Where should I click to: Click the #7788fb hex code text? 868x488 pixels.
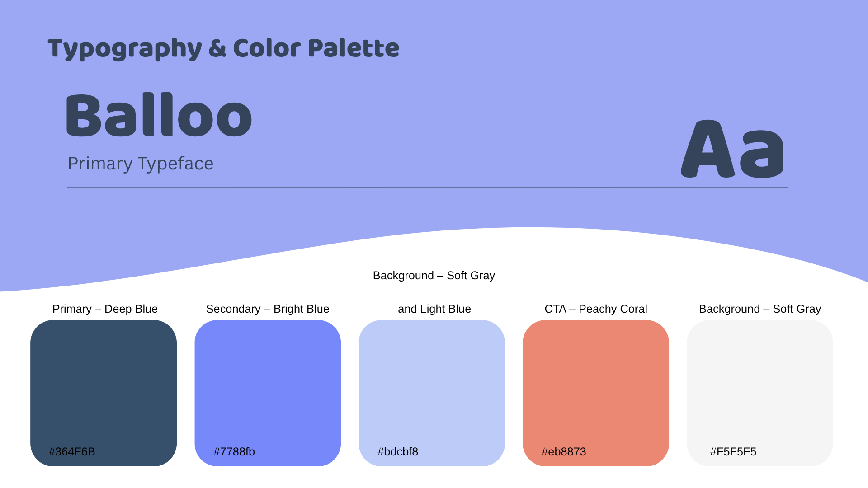234,452
